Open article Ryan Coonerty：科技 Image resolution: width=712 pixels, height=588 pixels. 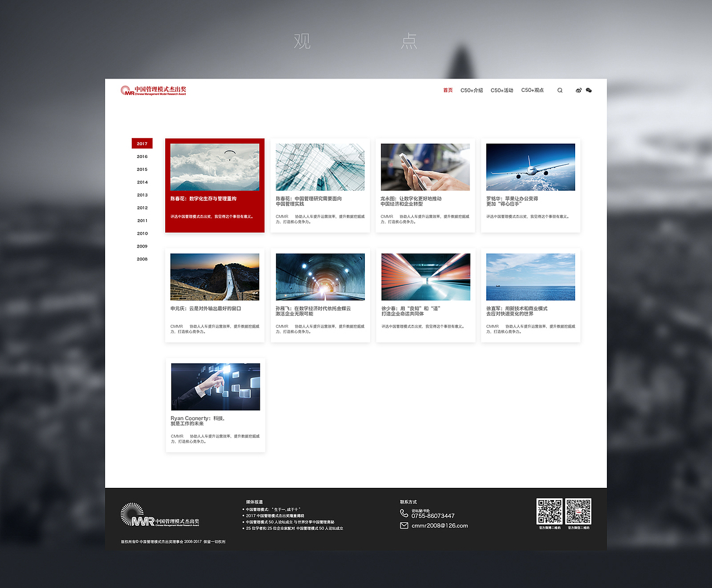click(197, 421)
